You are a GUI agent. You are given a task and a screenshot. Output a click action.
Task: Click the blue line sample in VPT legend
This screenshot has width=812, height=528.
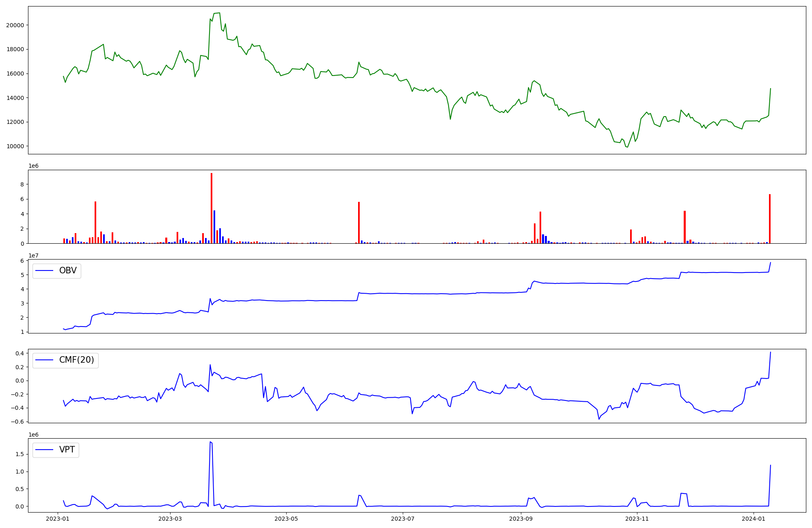[45, 450]
